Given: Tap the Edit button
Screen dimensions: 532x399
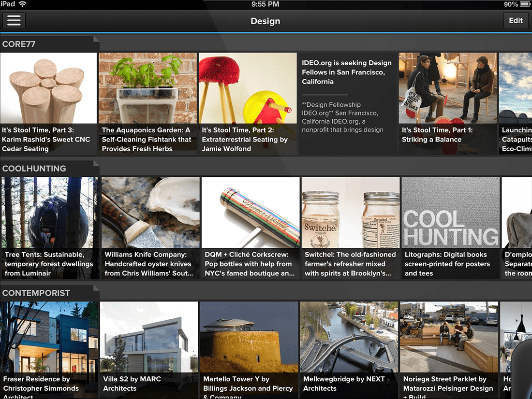Looking at the screenshot, I should [x=516, y=20].
